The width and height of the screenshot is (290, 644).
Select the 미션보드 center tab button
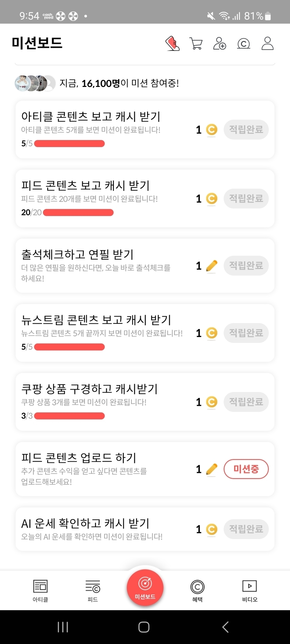145,587
